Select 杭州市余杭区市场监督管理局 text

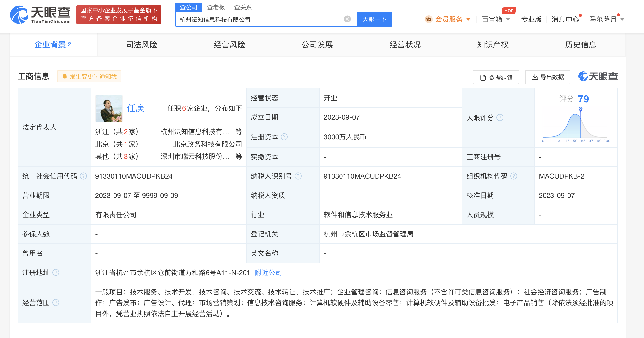368,234
